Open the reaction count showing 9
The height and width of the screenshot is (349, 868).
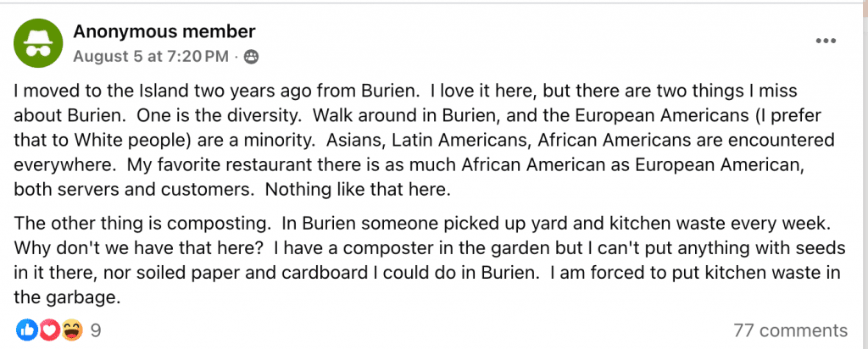click(x=96, y=330)
